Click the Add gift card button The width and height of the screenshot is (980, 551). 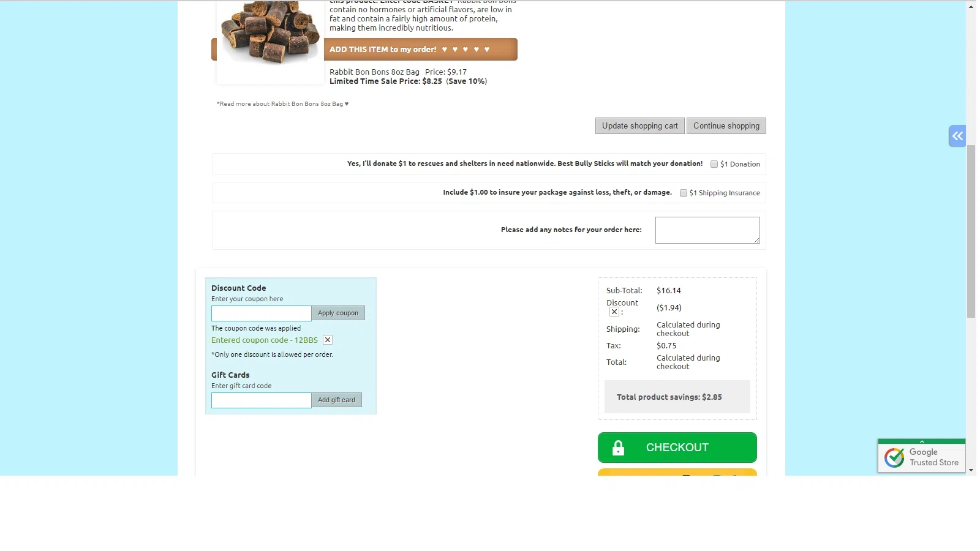[336, 400]
